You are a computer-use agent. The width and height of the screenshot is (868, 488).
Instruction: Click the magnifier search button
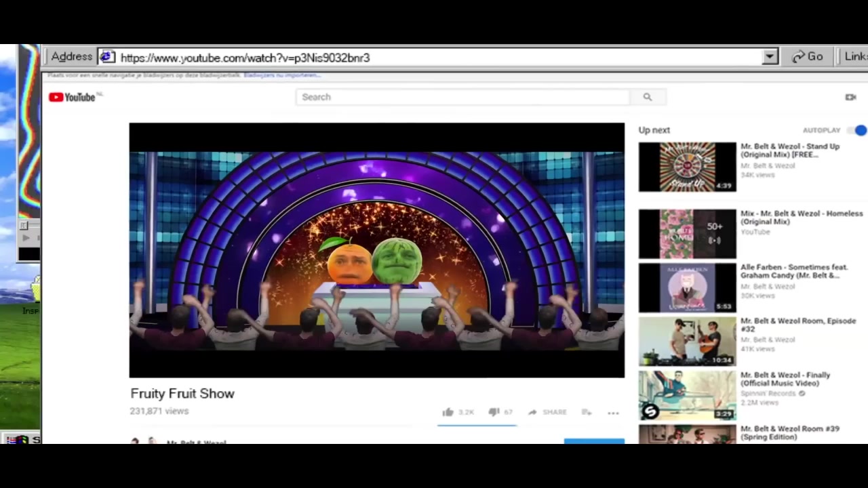click(x=648, y=97)
